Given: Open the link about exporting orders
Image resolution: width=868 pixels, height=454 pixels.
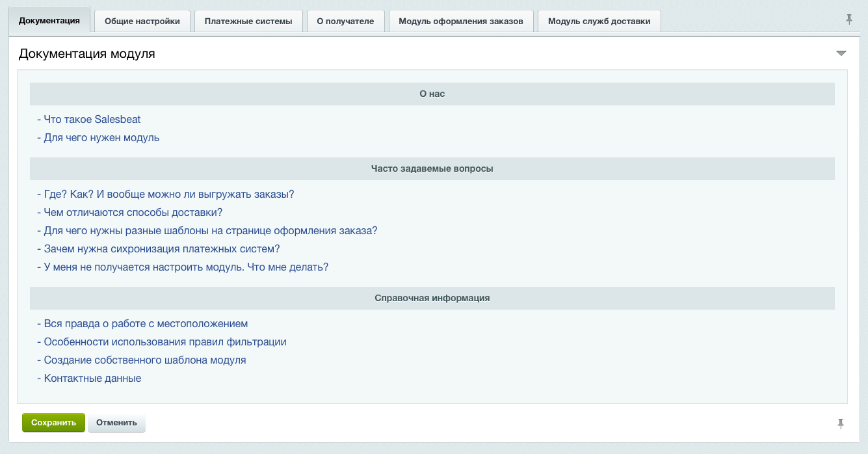Looking at the screenshot, I should [168, 193].
